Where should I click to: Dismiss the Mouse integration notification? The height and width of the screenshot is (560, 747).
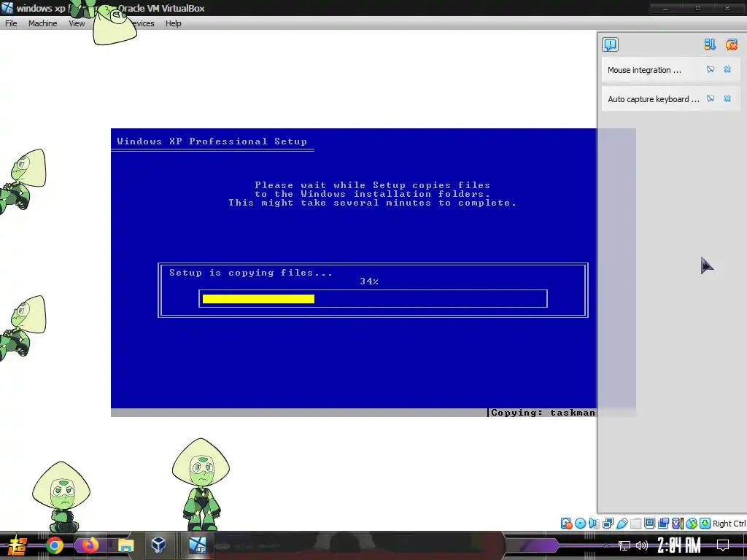[x=727, y=69]
